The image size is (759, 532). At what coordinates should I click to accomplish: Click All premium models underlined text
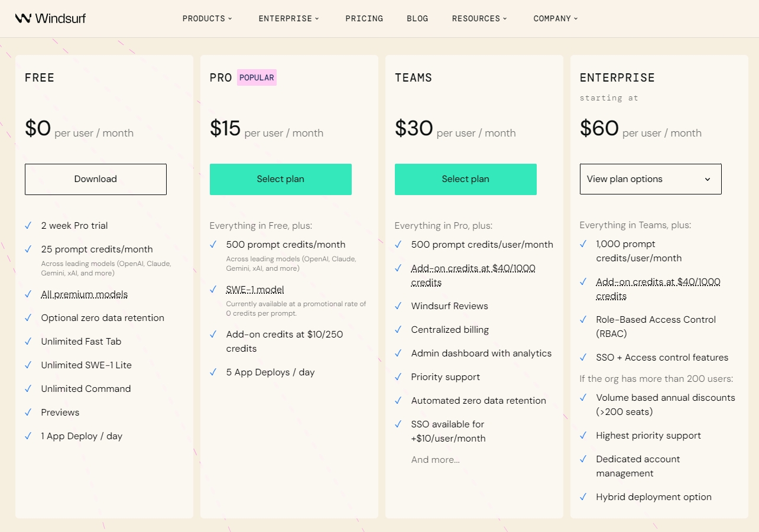tap(85, 294)
